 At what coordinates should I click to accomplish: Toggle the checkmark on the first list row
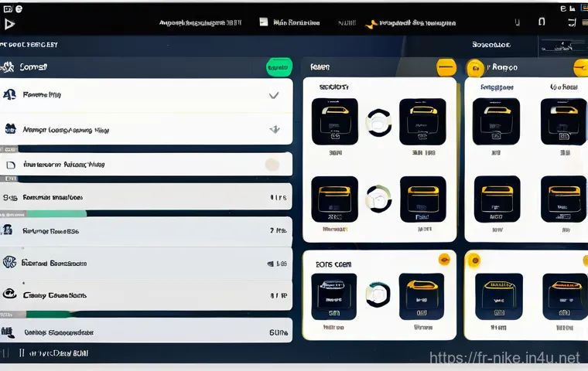pos(274,95)
